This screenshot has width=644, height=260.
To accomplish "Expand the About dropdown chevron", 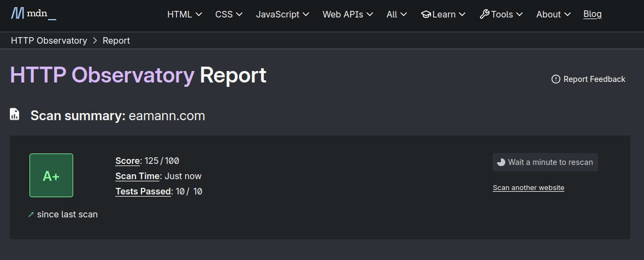I will 568,14.
